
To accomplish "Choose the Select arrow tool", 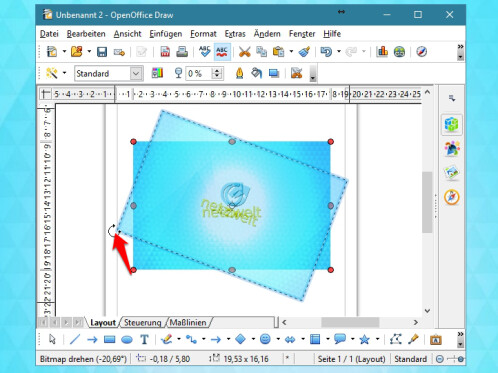I will (x=52, y=340).
